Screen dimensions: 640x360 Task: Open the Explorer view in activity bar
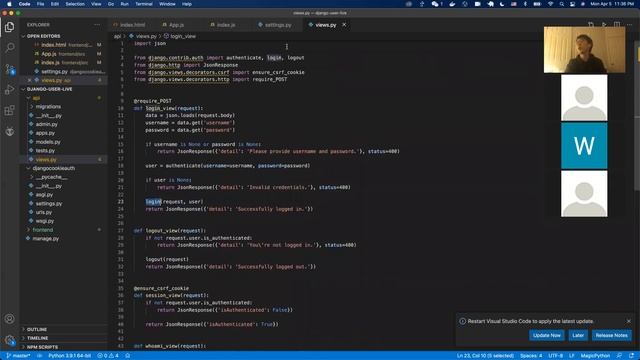[x=9, y=27]
